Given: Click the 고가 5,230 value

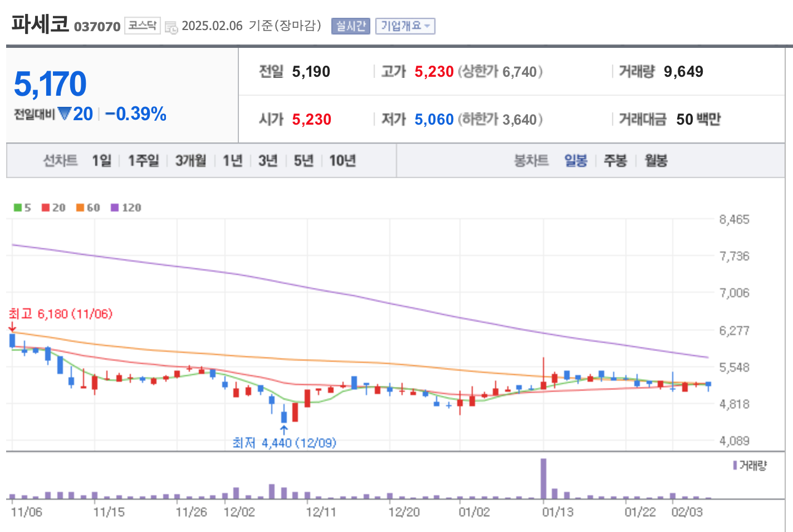Looking at the screenshot, I should pyautogui.click(x=434, y=72).
